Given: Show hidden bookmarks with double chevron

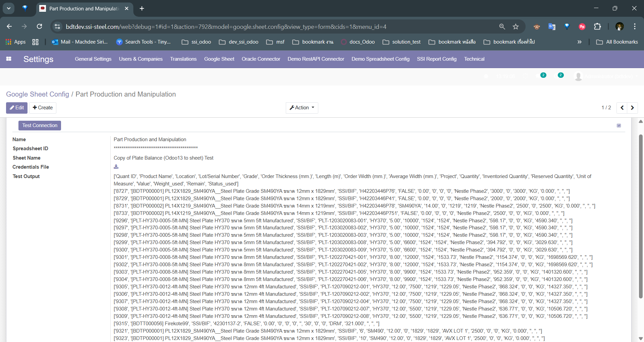Looking at the screenshot, I should pyautogui.click(x=579, y=42).
